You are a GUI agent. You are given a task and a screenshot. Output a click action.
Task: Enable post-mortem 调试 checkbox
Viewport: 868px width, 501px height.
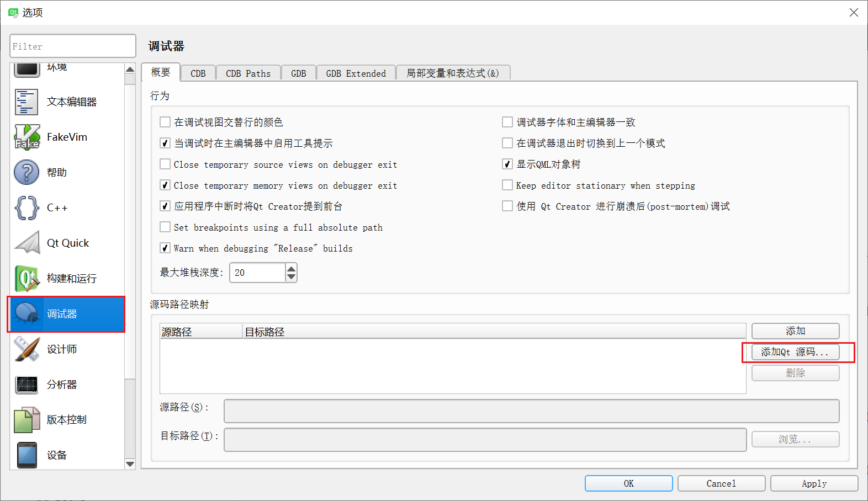(507, 206)
